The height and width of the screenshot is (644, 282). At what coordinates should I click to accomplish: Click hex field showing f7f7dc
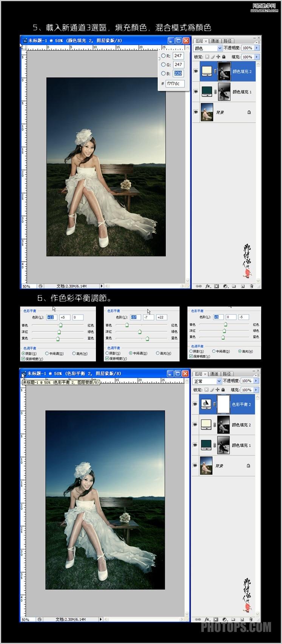[x=174, y=83]
